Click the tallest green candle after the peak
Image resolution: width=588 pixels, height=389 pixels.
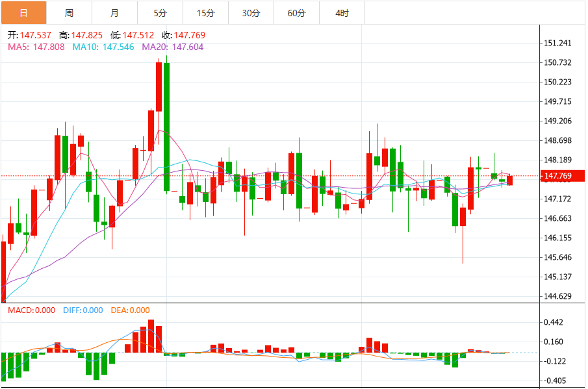(166, 127)
